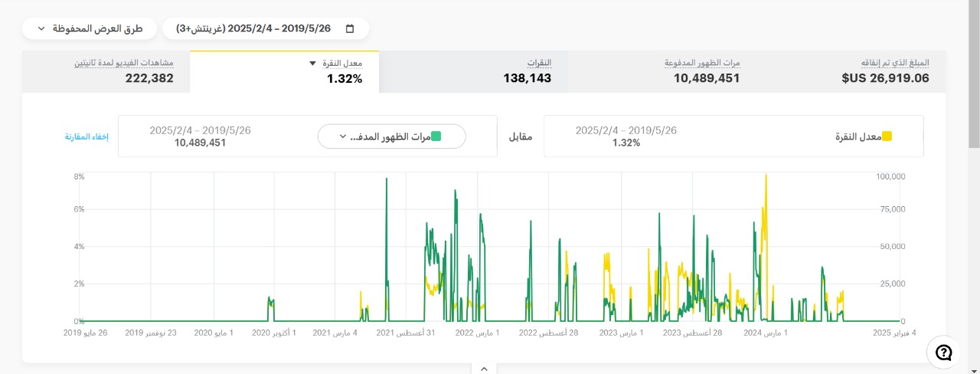Viewport: 980px width, 374px height.
Task: Click the tallest yellow peak in the chart
Action: [x=766, y=176]
